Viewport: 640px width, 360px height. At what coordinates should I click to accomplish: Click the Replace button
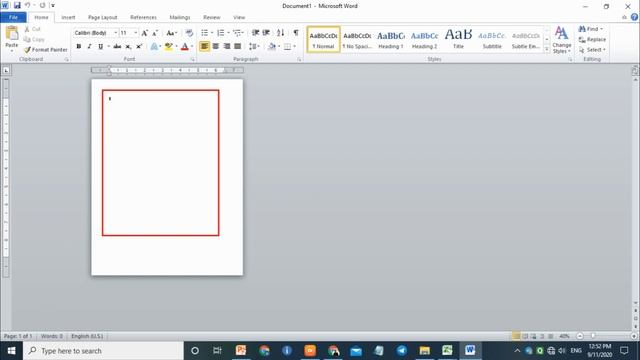click(592, 40)
